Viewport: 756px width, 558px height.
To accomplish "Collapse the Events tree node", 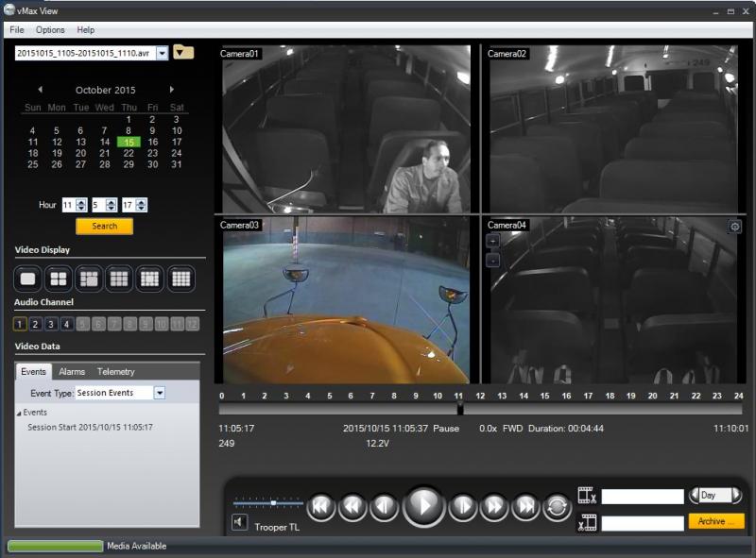I will coord(20,414).
